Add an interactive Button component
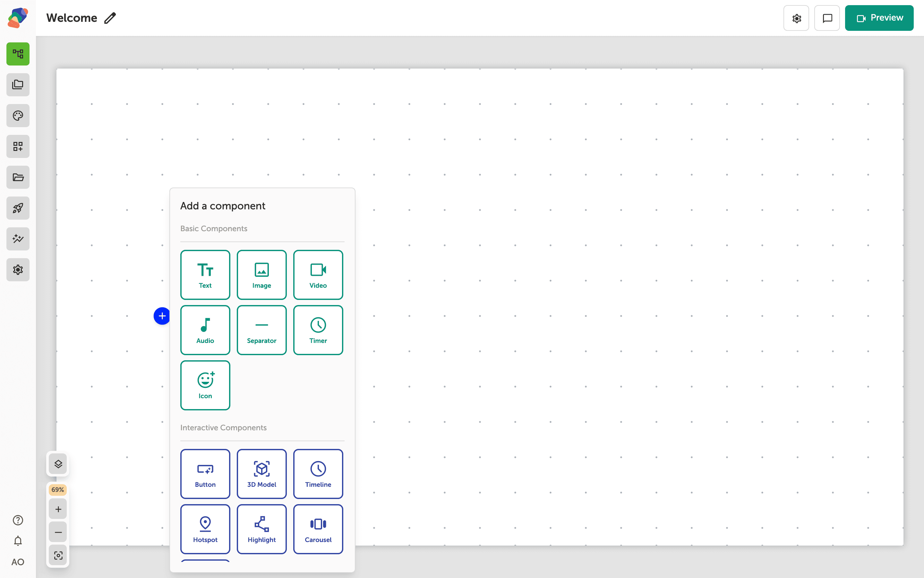This screenshot has width=924, height=578. click(205, 474)
